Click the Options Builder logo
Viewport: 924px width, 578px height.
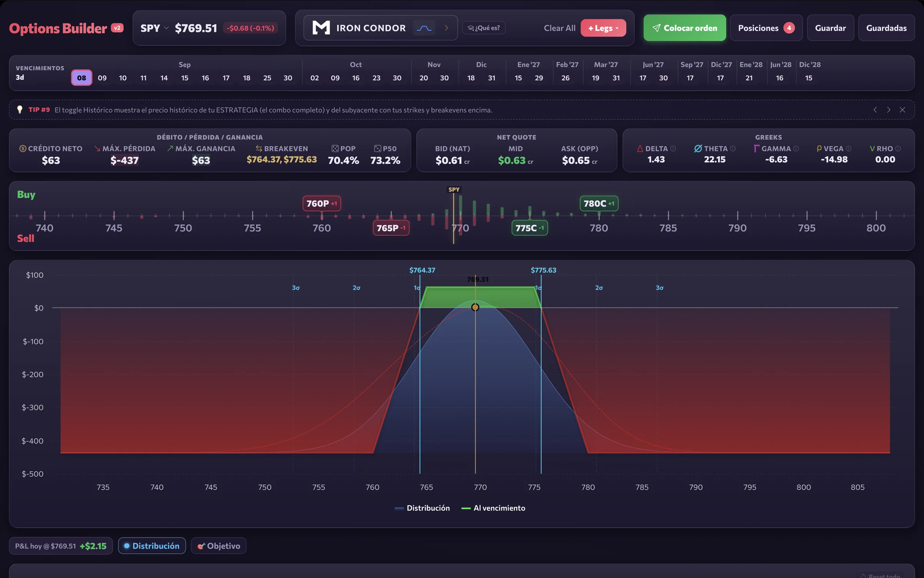click(58, 28)
